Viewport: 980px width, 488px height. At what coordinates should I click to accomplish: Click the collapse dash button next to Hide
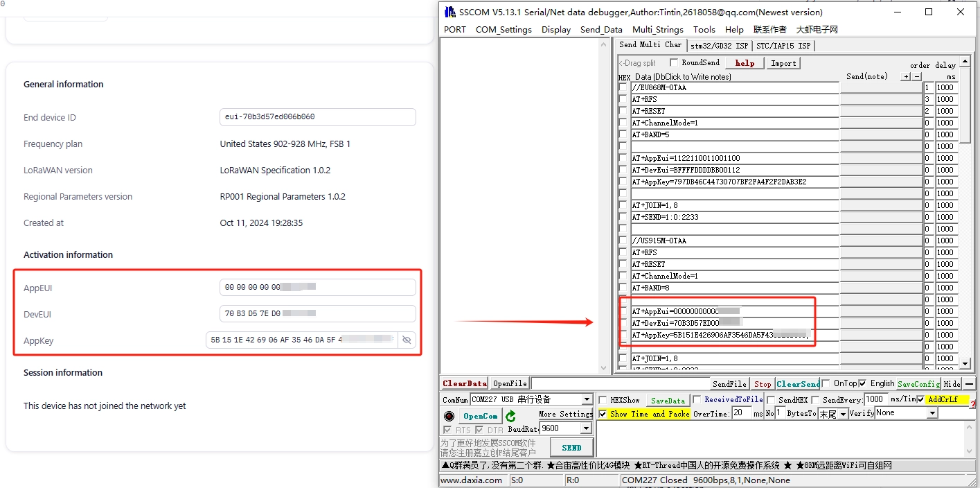969,384
